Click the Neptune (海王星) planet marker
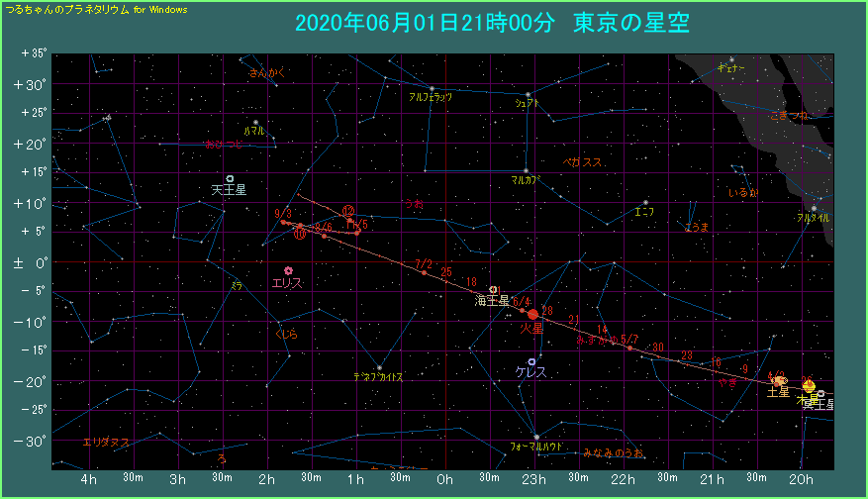Viewport: 868px width, 499px height. (x=494, y=289)
